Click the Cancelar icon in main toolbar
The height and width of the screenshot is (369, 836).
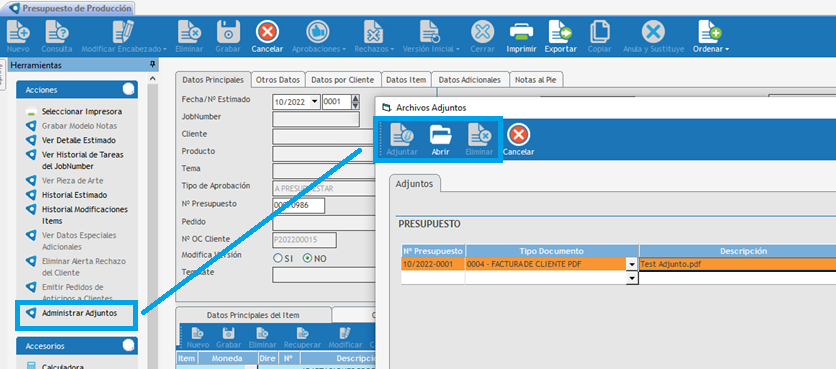pyautogui.click(x=267, y=33)
